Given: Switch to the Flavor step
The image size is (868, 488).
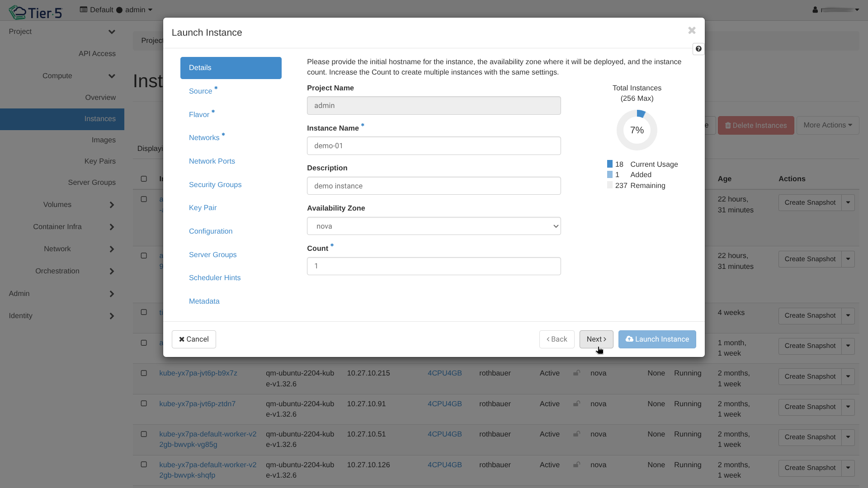Looking at the screenshot, I should tap(199, 115).
